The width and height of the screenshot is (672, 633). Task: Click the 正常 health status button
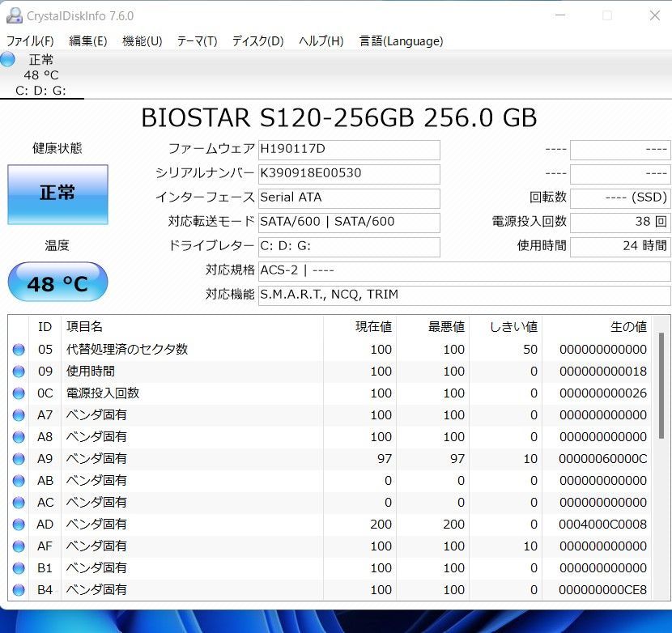(x=57, y=194)
